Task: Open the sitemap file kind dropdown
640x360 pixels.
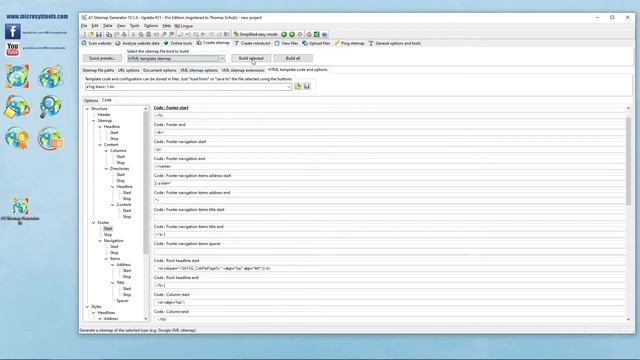Action: click(222, 58)
